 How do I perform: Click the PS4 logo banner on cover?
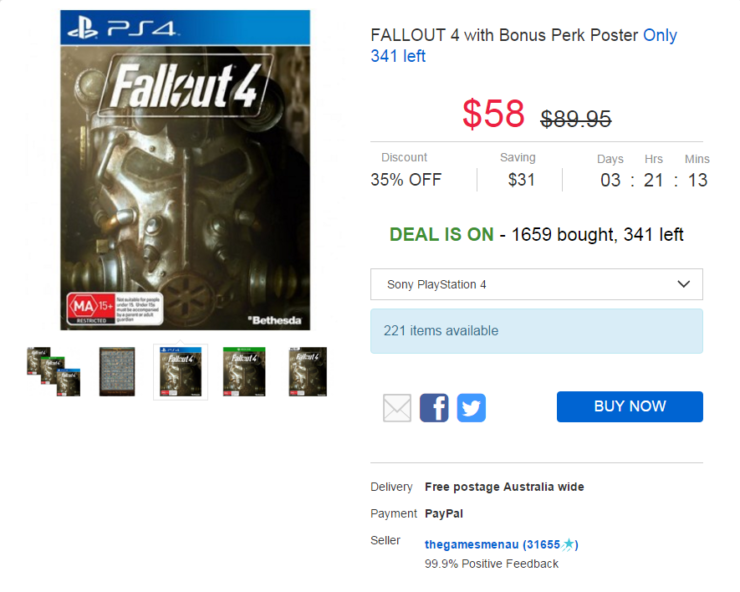[x=185, y=28]
